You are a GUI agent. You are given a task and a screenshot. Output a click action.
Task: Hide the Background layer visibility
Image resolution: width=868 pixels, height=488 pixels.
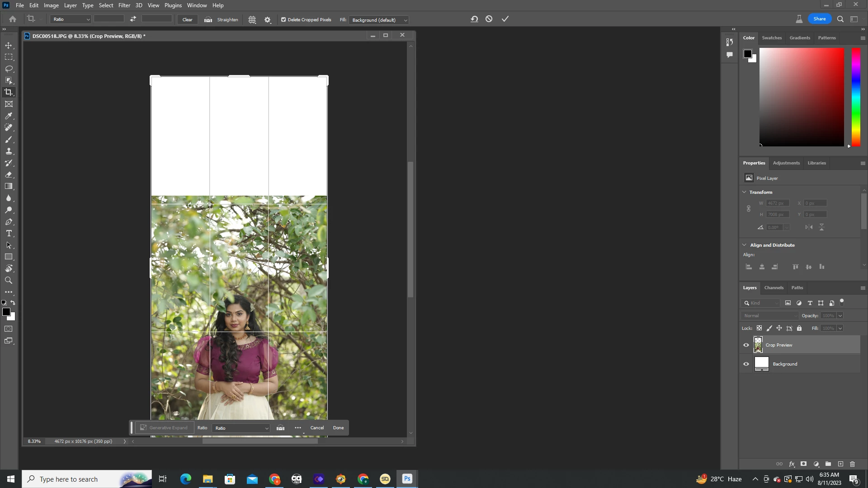pos(746,364)
